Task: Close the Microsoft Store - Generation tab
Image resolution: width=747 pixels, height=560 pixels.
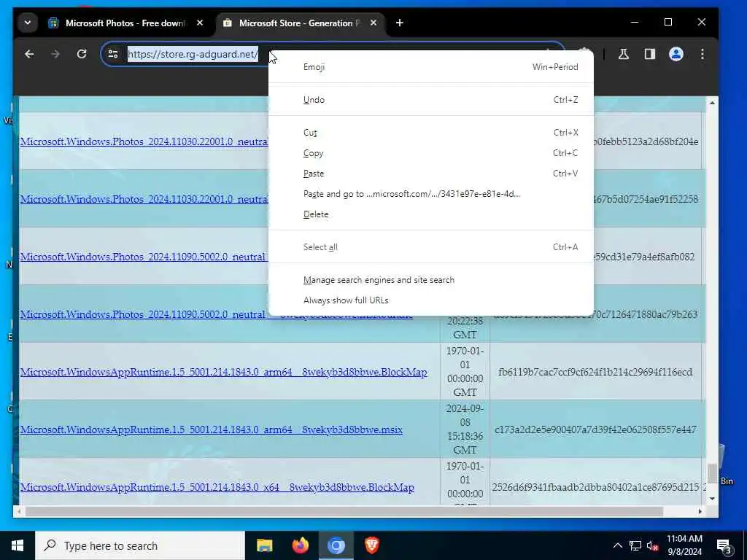Action: [x=373, y=23]
